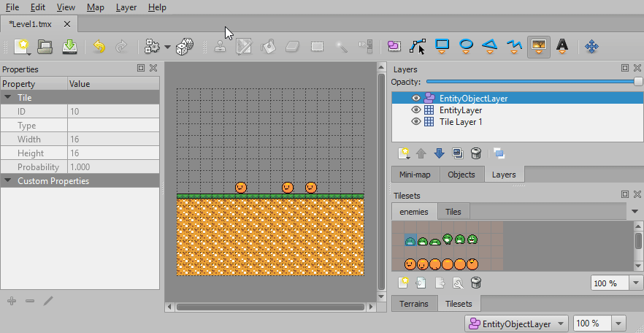Remove selected layer using trash icon

475,153
